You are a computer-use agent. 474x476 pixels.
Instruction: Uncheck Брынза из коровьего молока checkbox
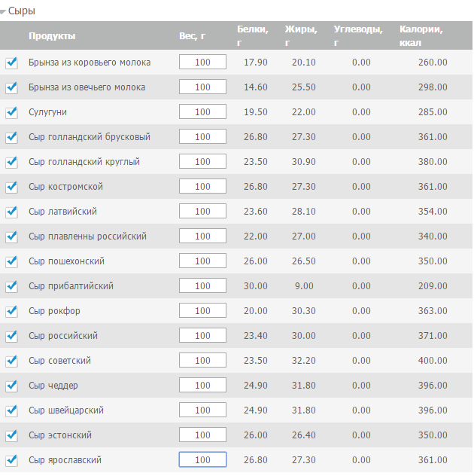click(11, 63)
